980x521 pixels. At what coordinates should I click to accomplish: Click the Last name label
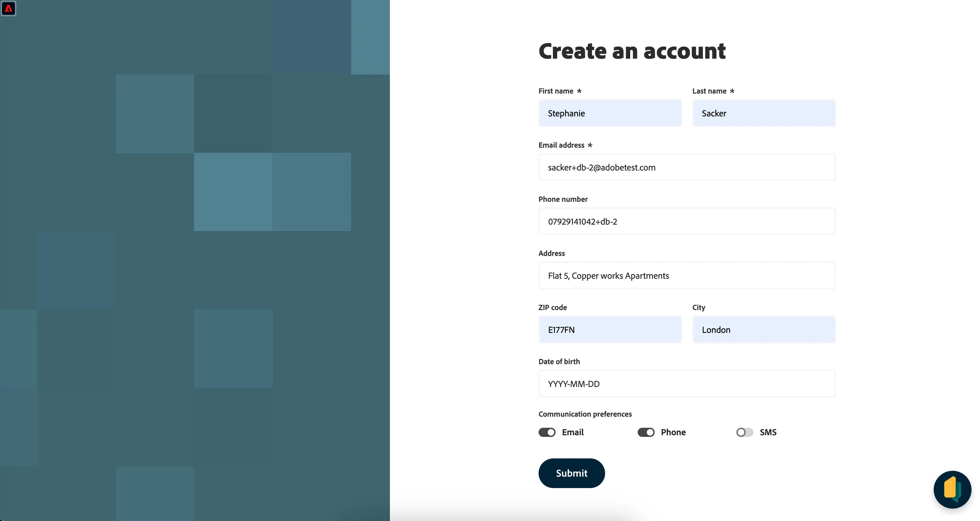click(709, 91)
